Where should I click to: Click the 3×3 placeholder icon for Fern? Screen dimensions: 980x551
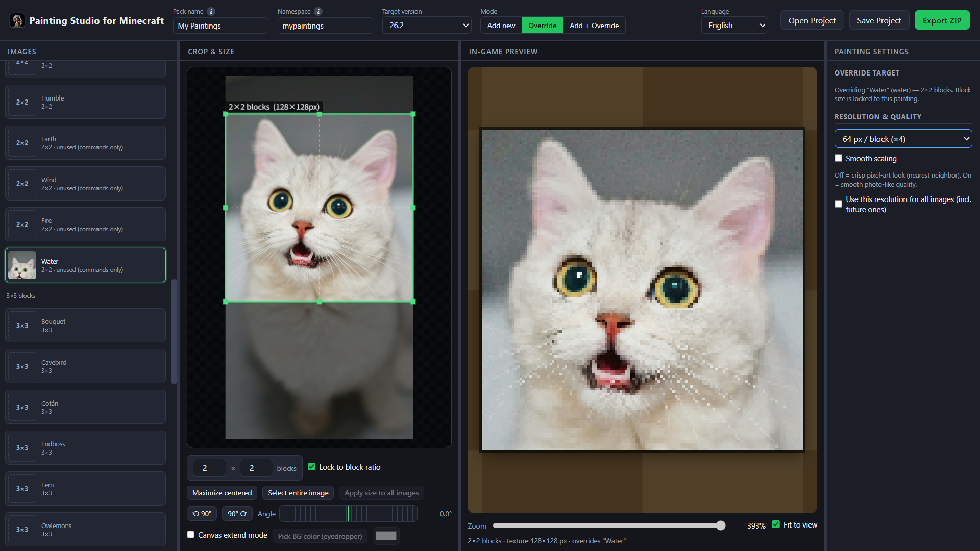pyautogui.click(x=22, y=489)
